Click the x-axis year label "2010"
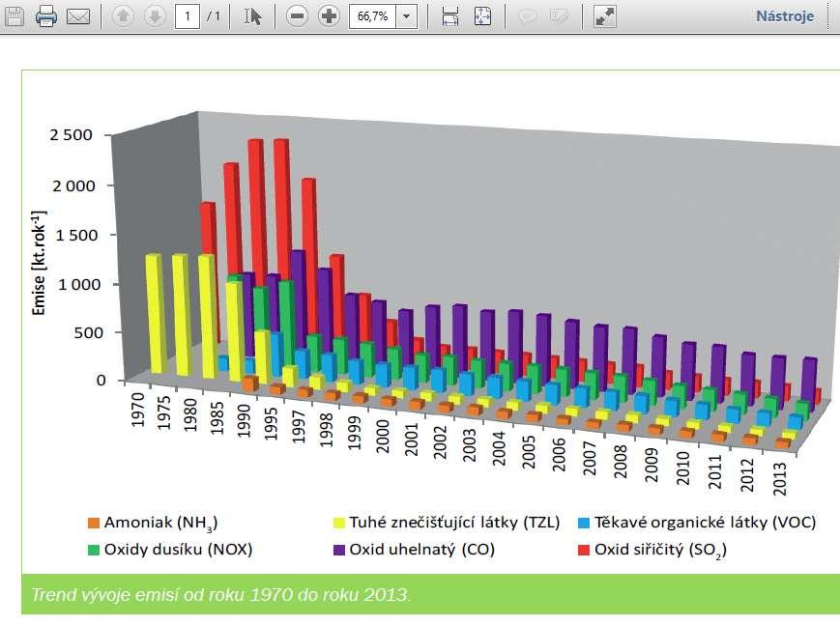This screenshot has width=840, height=625. pos(683,468)
